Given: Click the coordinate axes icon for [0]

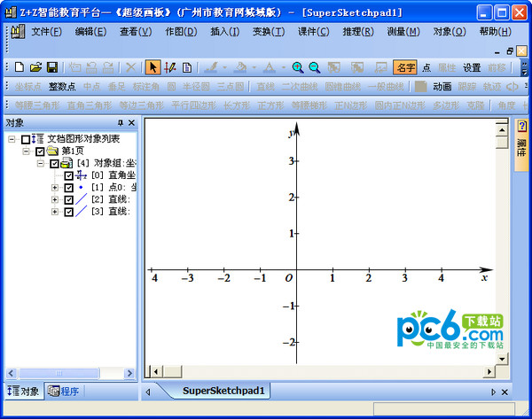Looking at the screenshot, I should [x=81, y=175].
